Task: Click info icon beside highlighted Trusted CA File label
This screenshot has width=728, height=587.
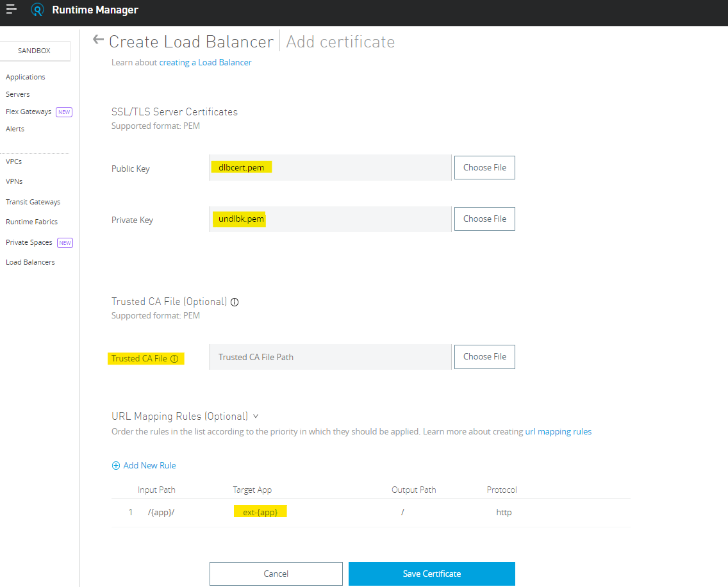Action: [x=174, y=359]
